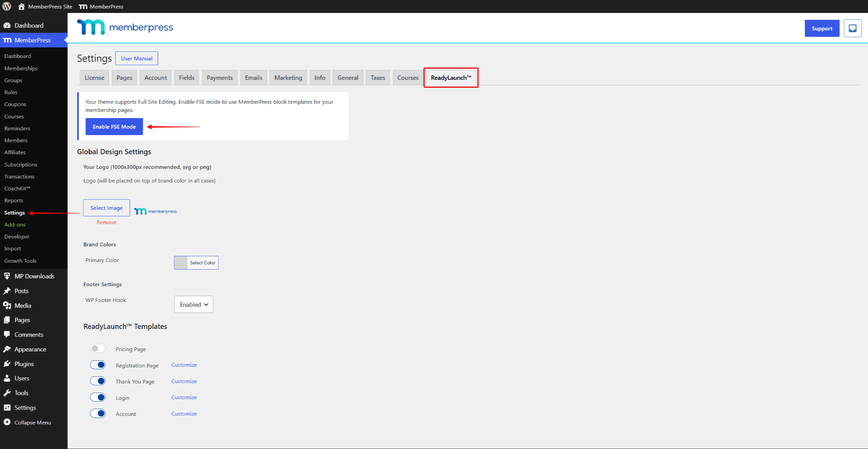Click the Collapse Menu arrow icon
868x449 pixels.
tap(7, 422)
